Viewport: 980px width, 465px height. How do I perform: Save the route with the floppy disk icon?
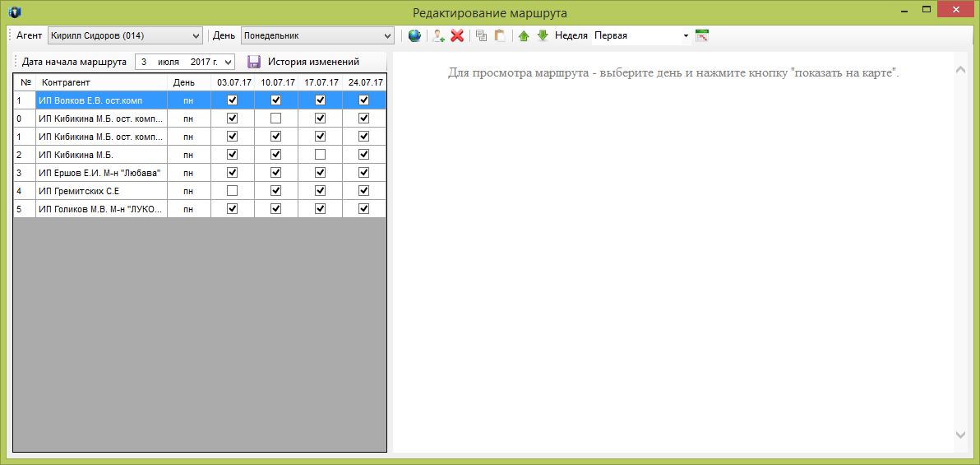(x=254, y=62)
